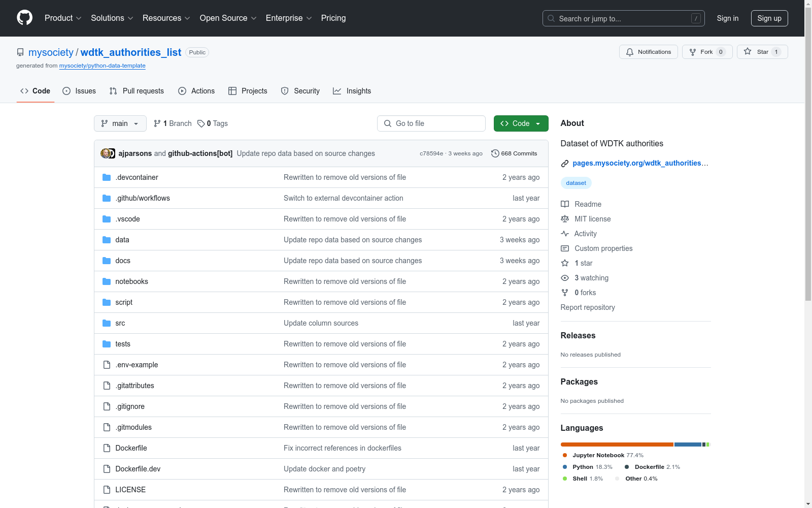The image size is (812, 508).
Task: Open the Dockerfile.dev file name
Action: (x=138, y=469)
